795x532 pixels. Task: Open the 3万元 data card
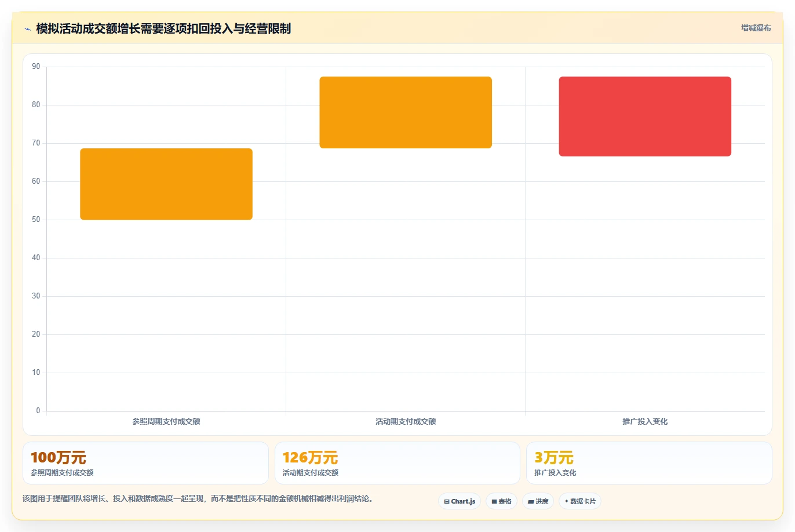click(649, 463)
